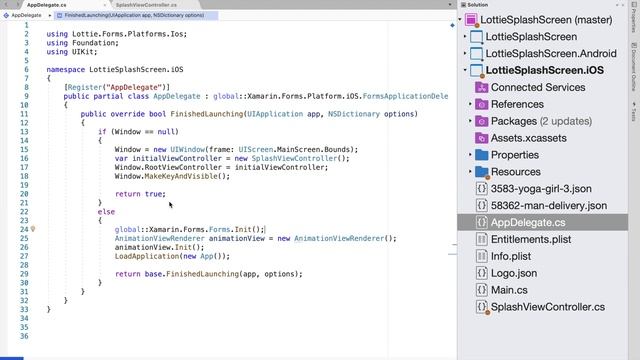Open Main.cs file
This screenshot has width=640, height=360.
509,290
